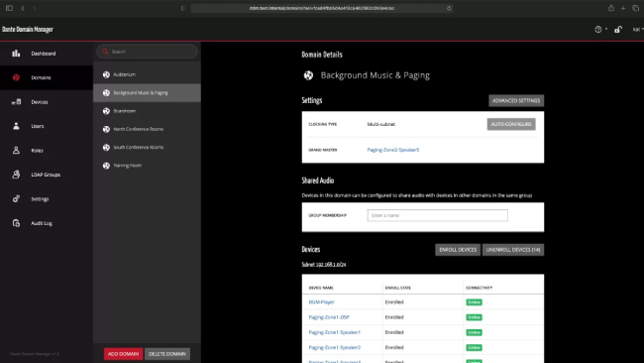
Task: Open the BGM-Player device link
Action: click(322, 302)
